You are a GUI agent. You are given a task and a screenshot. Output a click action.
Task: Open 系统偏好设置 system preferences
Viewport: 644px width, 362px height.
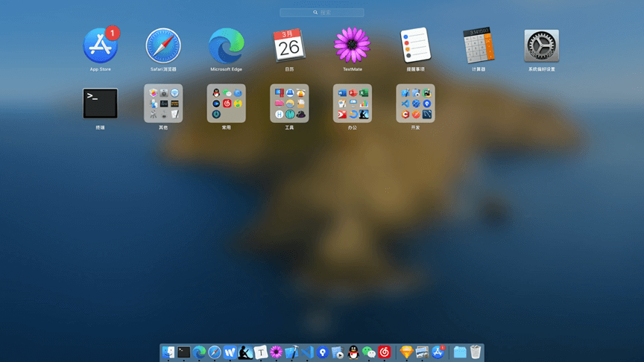[541, 45]
